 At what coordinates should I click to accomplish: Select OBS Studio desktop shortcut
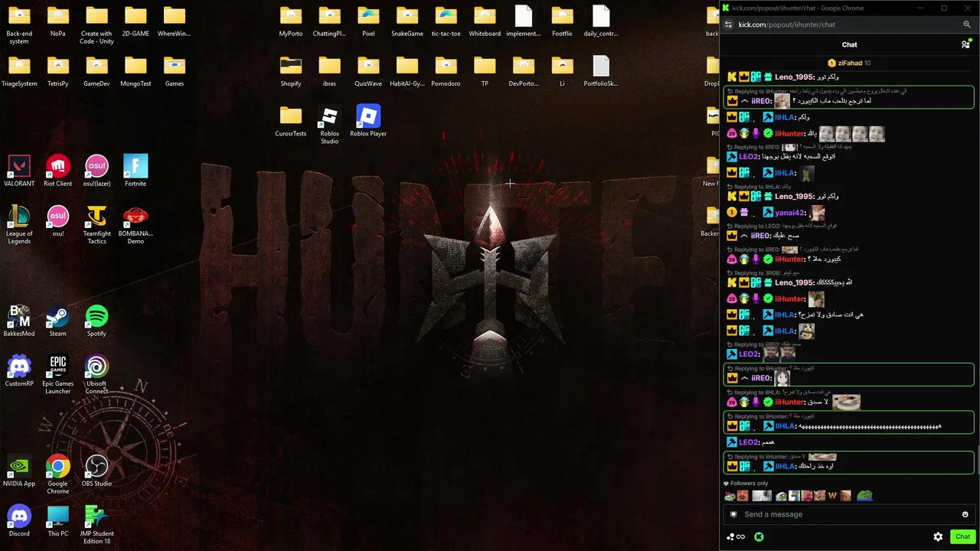tap(96, 471)
